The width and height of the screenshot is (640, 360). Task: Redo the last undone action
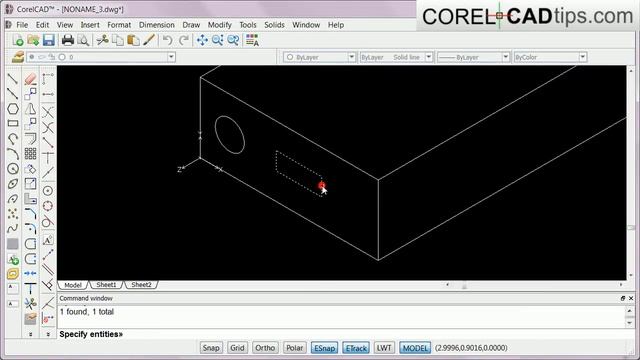tap(184, 40)
